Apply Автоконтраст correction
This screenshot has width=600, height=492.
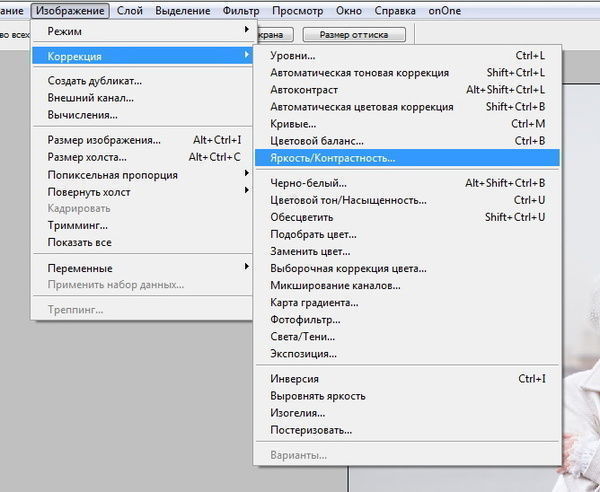(298, 90)
